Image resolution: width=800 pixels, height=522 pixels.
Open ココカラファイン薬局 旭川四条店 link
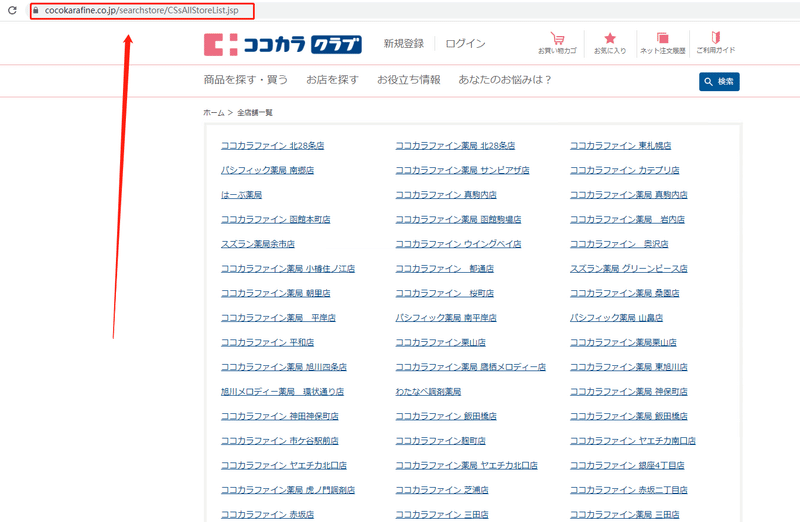point(284,367)
